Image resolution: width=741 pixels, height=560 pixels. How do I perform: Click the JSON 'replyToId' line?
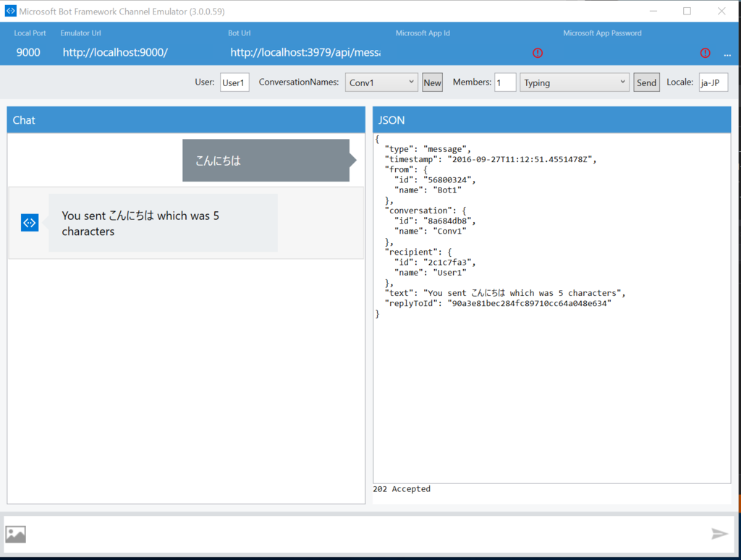click(x=498, y=303)
